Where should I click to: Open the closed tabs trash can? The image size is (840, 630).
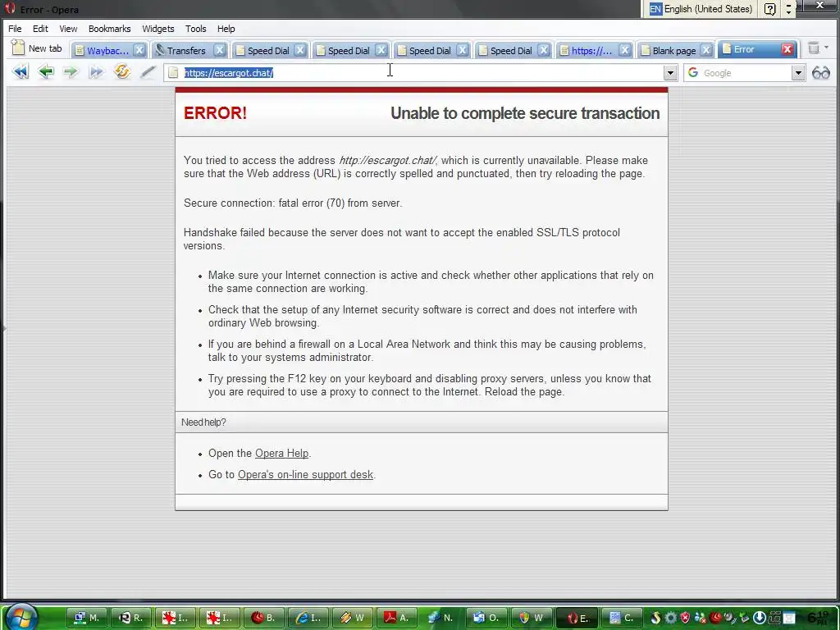[x=814, y=48]
